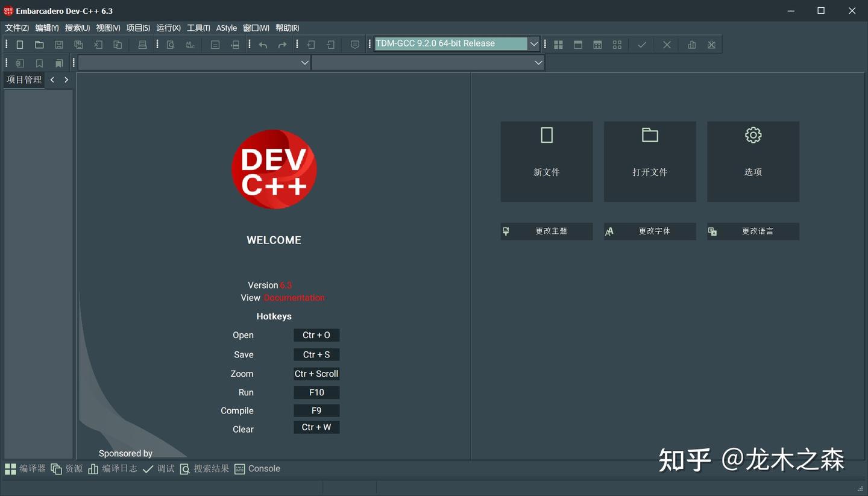The image size is (868, 496).
Task: Click the Save toolbar icon
Action: coord(58,44)
